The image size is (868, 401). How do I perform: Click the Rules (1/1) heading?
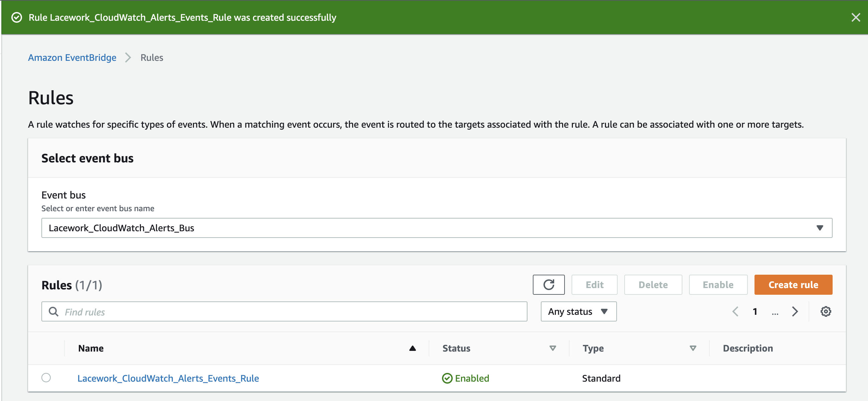pyautogui.click(x=72, y=285)
